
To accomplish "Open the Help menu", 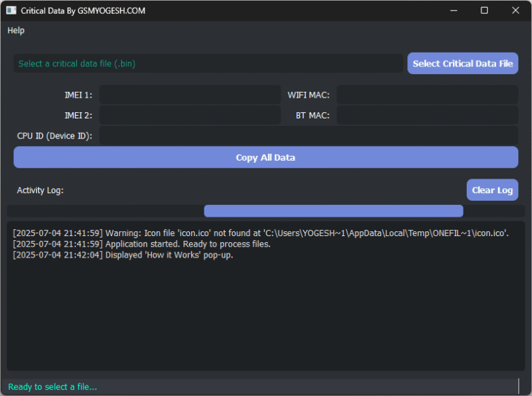I will [x=16, y=30].
